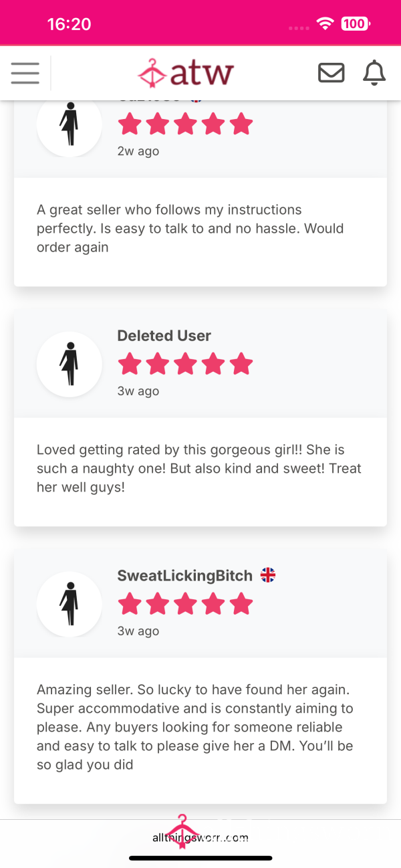Tap the Wi-Fi status icon
This screenshot has width=401, height=868.
click(325, 24)
